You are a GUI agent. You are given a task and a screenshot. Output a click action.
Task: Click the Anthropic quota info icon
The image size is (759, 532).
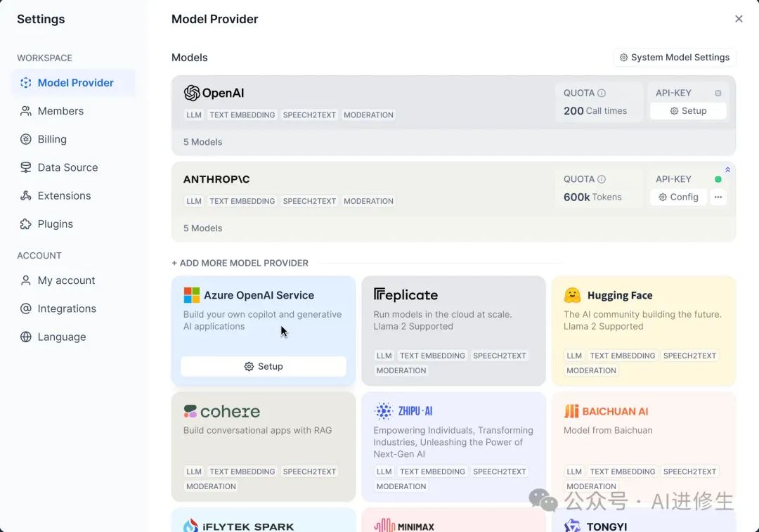coord(602,179)
